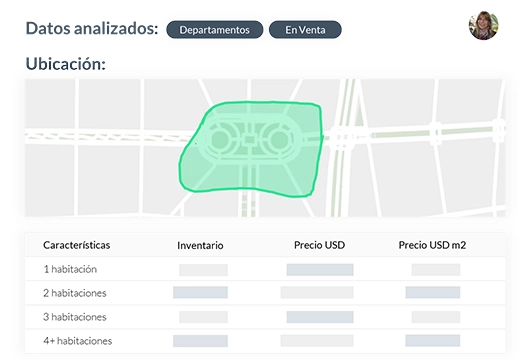This screenshot has height=360, width=532.
Task: Click the En Venta filter pill
Action: point(305,30)
